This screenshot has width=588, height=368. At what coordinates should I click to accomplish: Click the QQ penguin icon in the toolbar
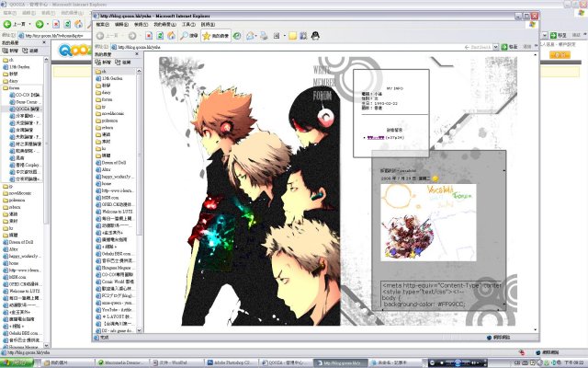coord(315,36)
